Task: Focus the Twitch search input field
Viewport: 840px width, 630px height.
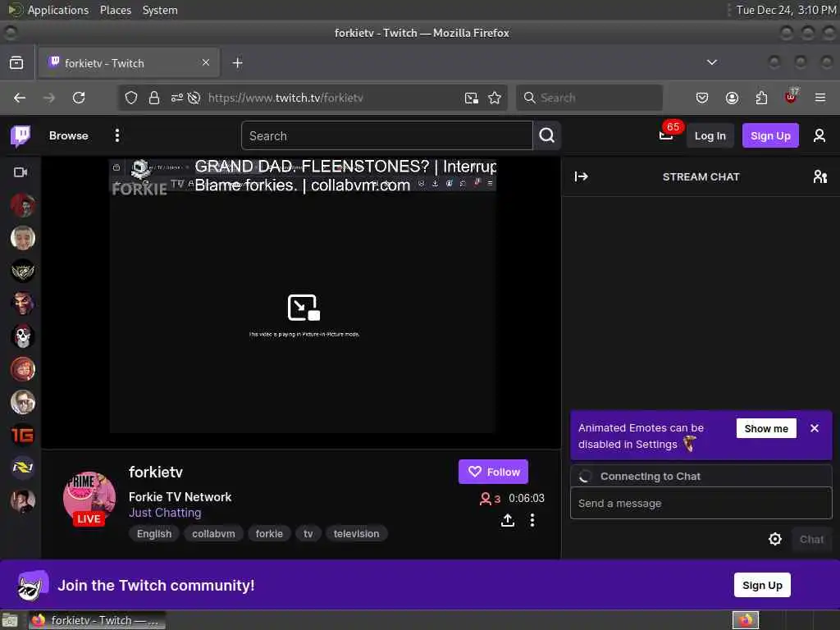Action: tap(387, 135)
